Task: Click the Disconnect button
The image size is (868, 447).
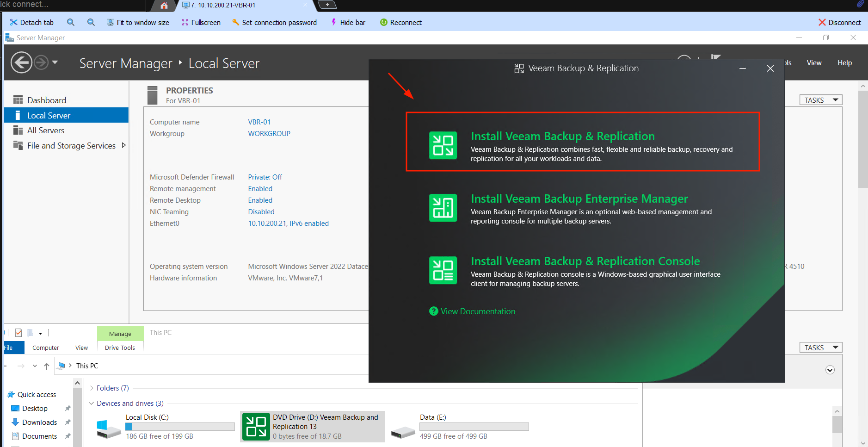Action: tap(839, 22)
